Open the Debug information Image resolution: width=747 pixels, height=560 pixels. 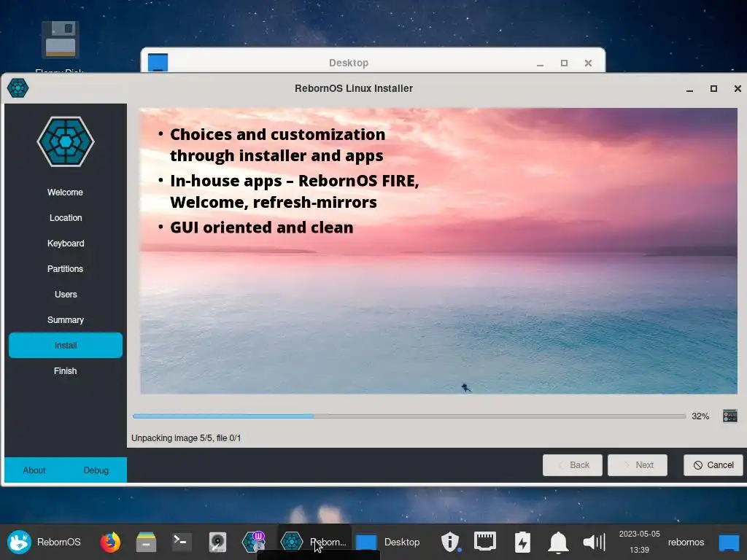point(96,470)
